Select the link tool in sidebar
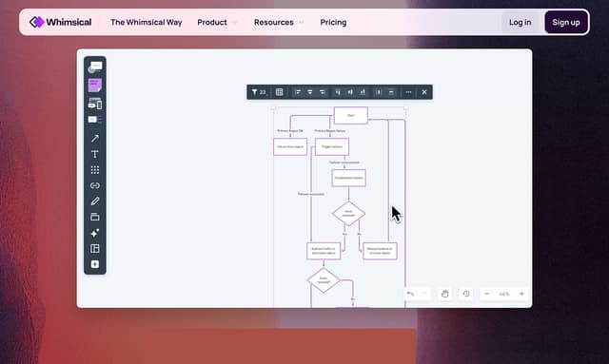This screenshot has width=609, height=364. 95,185
